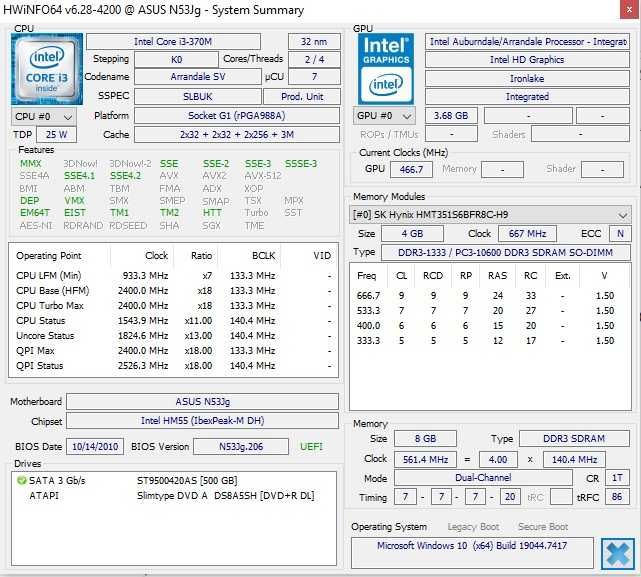Click the Arrandale SV codename field
Screen dimensions: 641x577
pos(198,77)
